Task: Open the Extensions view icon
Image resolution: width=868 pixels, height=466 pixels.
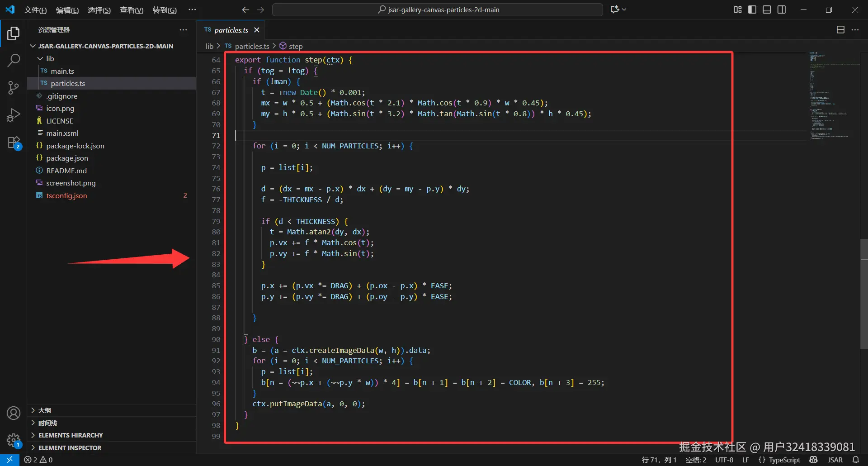Action: (x=14, y=143)
